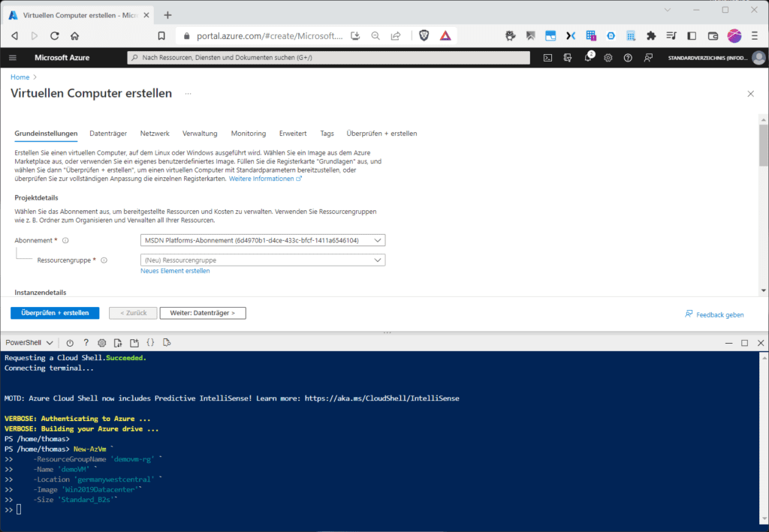
Task: Open the PowerShell shell type dropdown
Action: [x=29, y=343]
